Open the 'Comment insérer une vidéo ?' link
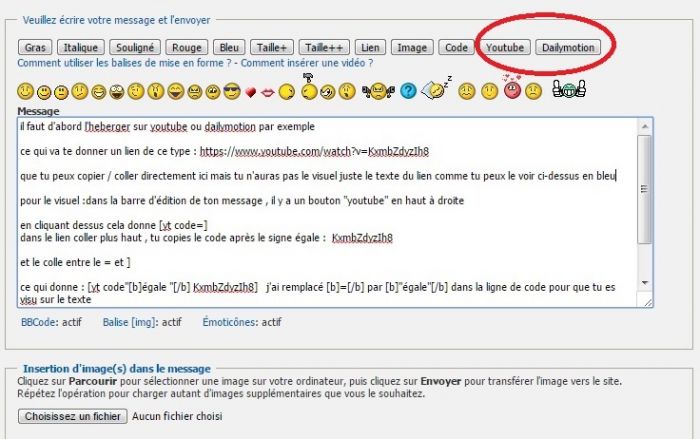This screenshot has width=700, height=439. 307,62
